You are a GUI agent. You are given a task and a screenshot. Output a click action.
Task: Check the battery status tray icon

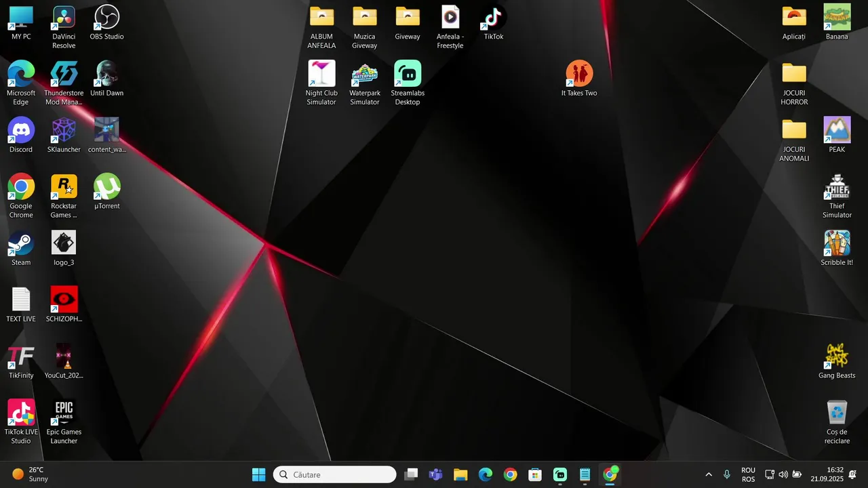[797, 474]
